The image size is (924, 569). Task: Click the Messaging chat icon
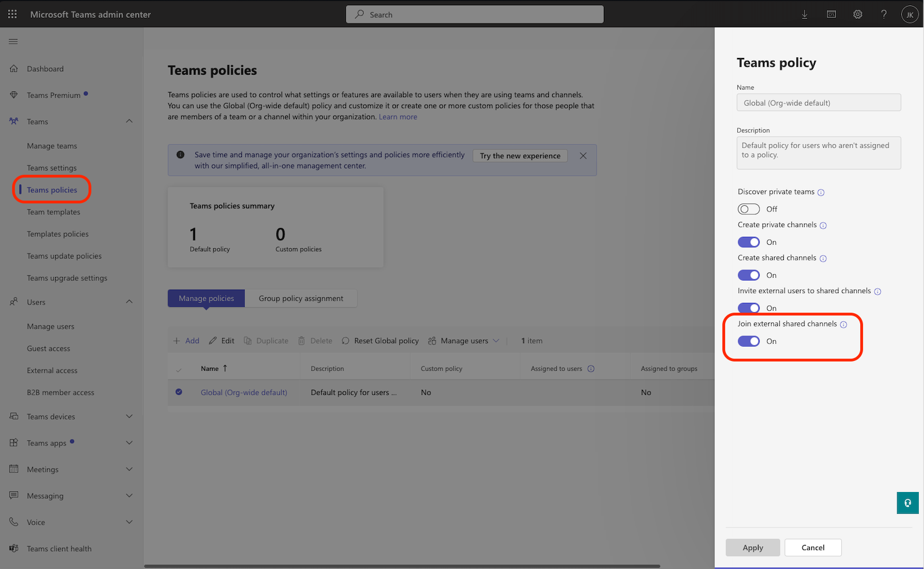click(14, 495)
